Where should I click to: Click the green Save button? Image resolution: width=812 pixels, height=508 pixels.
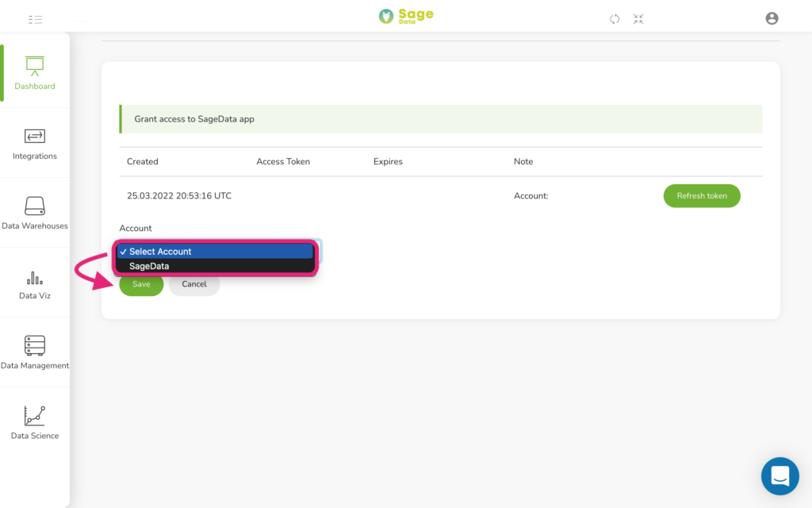(141, 284)
